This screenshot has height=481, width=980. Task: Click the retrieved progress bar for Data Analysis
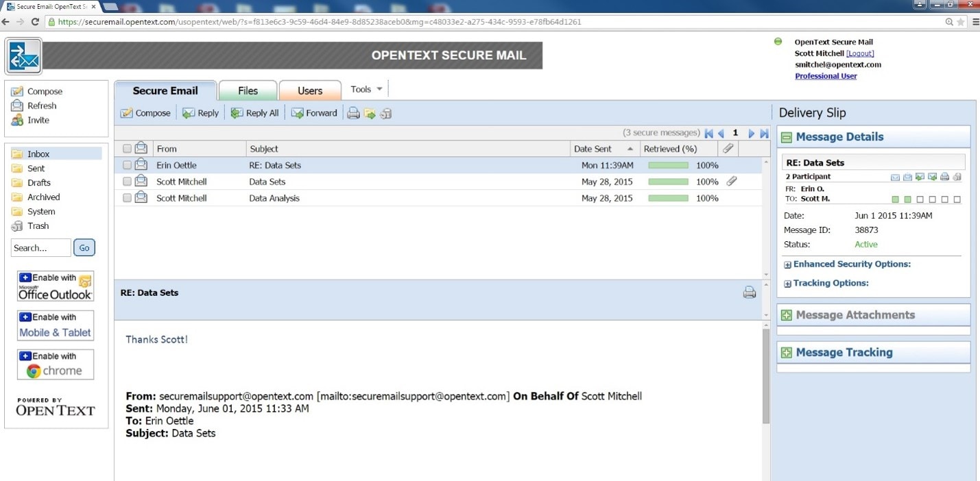pyautogui.click(x=668, y=198)
